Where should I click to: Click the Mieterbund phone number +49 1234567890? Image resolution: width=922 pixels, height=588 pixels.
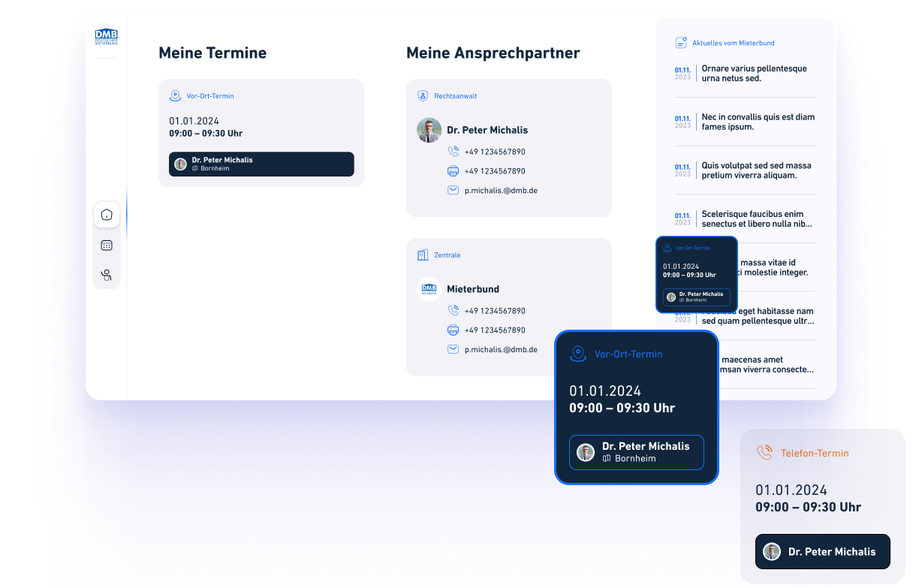(x=495, y=311)
